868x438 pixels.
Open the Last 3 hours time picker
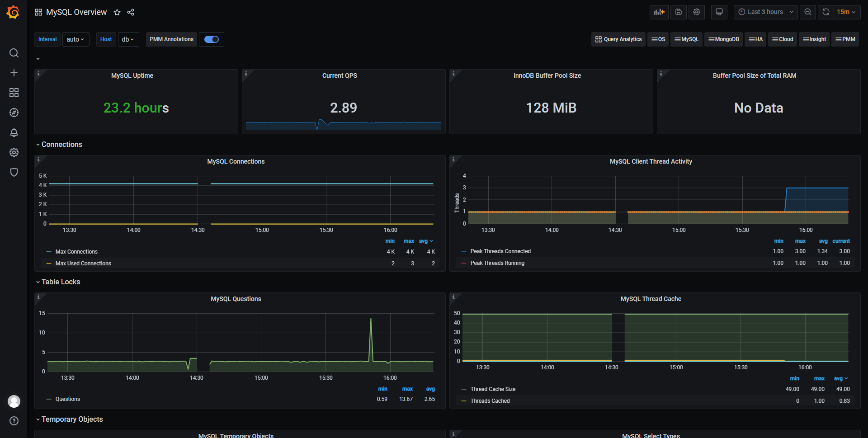(765, 12)
